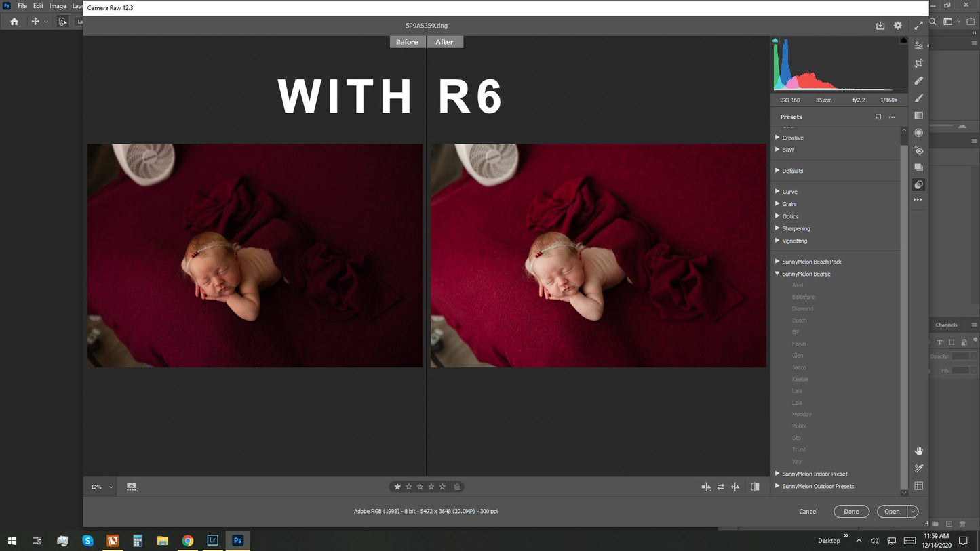Click the Done button
980x551 pixels.
(851, 512)
